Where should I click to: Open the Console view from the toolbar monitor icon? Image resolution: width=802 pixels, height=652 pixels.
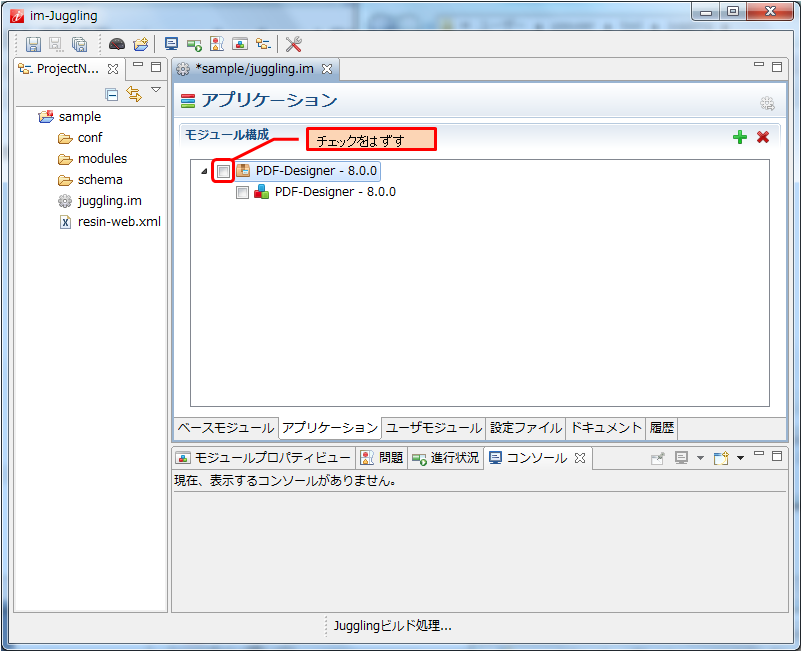(171, 44)
